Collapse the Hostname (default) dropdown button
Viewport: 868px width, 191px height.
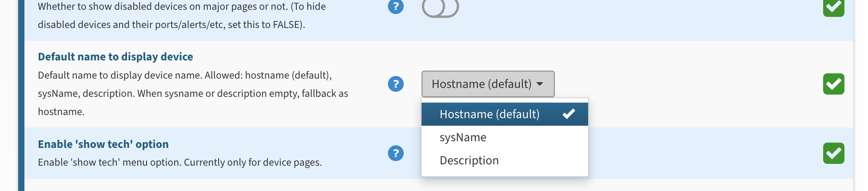point(488,84)
